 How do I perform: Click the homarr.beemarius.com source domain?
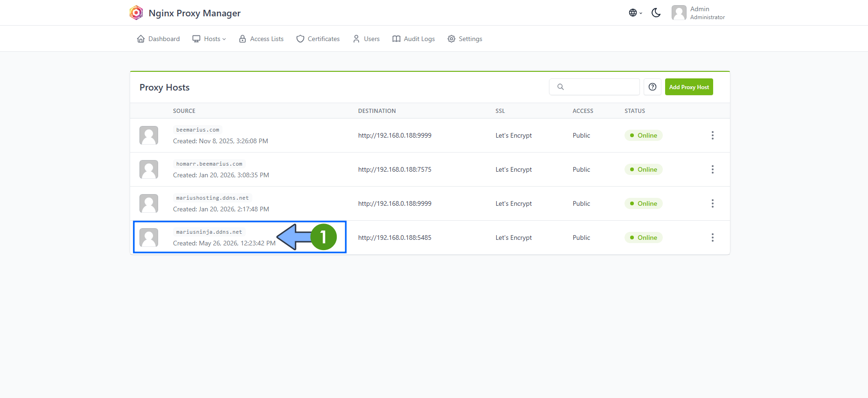209,164
